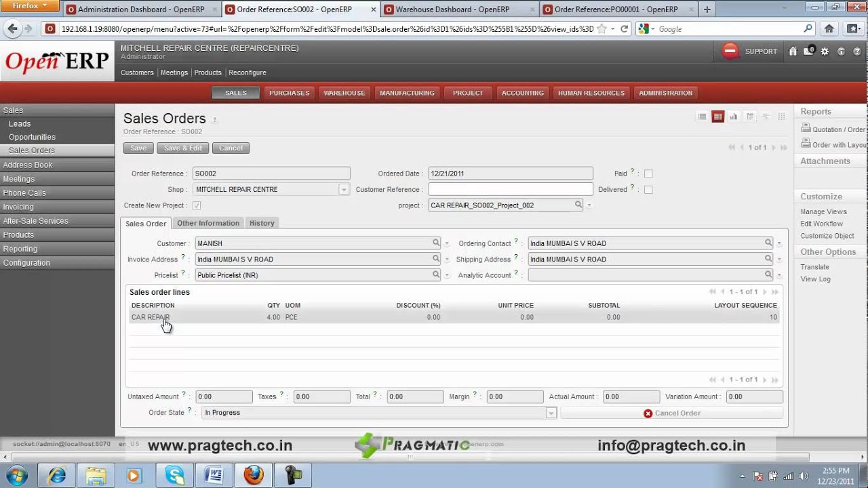The height and width of the screenshot is (488, 868).
Task: Click the red Cancel Order X icon
Action: point(648,413)
